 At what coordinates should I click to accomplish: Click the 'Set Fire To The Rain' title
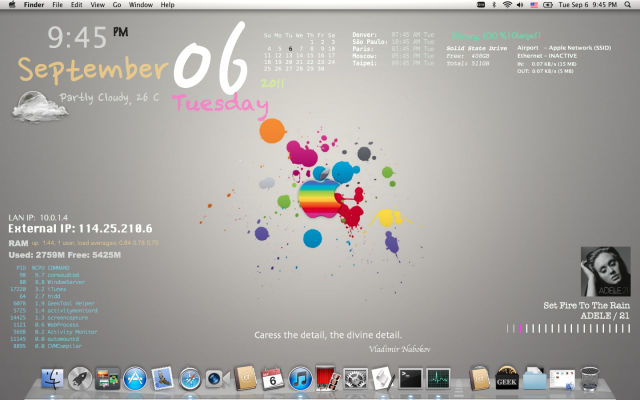[587, 305]
